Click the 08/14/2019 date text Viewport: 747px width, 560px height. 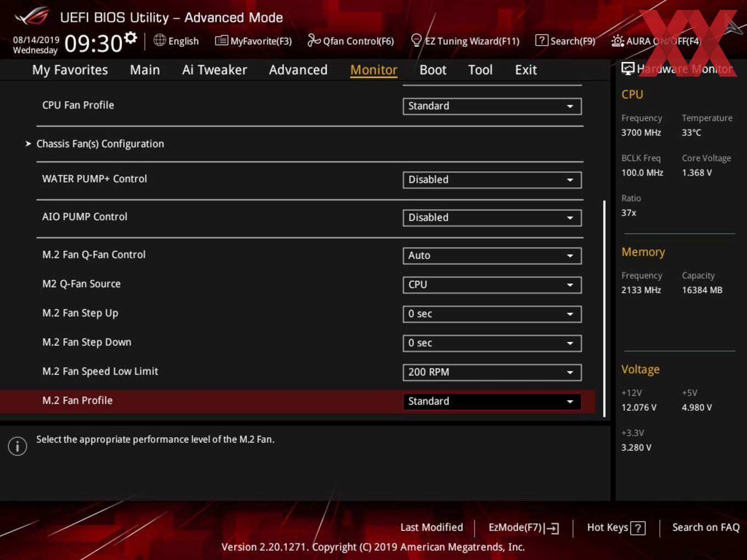coord(36,40)
